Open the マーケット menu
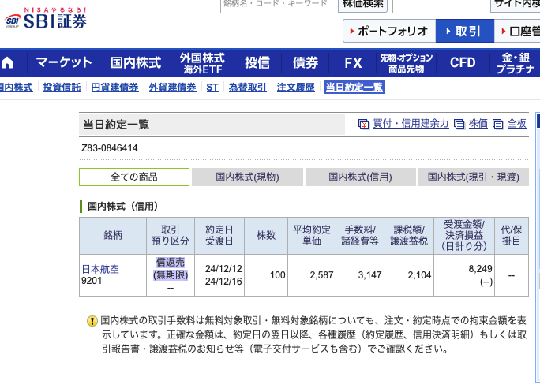Image resolution: width=540 pixels, height=392 pixels. coord(64,62)
